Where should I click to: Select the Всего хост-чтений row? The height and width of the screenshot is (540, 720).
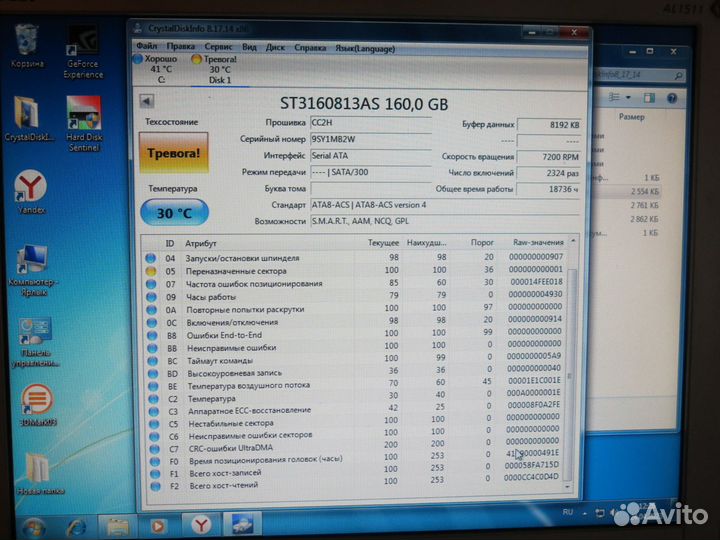point(356,483)
